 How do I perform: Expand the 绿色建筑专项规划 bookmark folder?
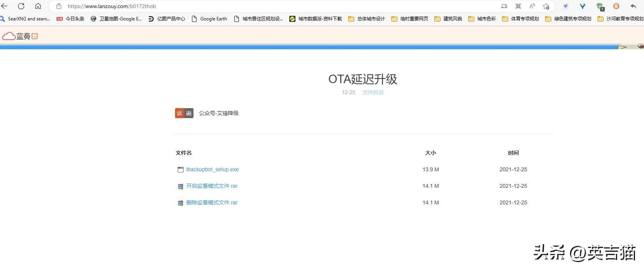click(568, 18)
